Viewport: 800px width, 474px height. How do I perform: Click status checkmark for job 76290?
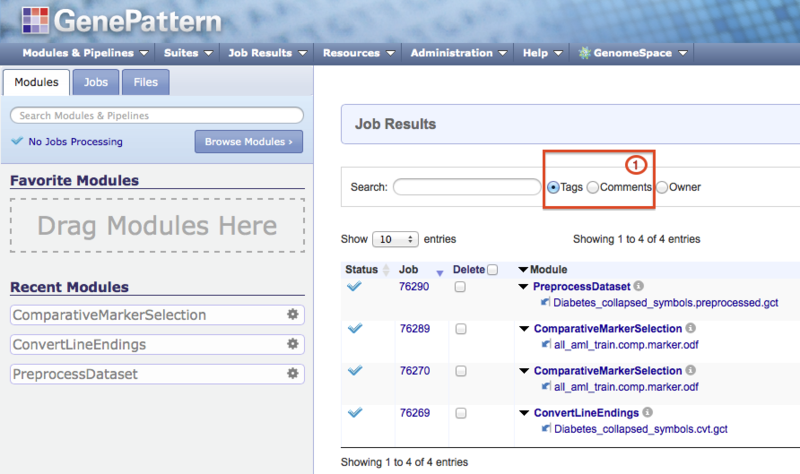354,286
